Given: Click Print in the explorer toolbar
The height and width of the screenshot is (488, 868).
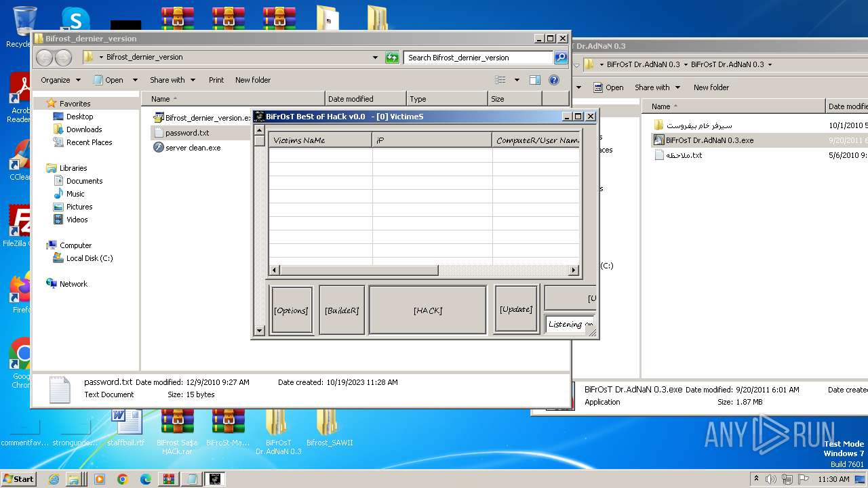Looking at the screenshot, I should click(216, 80).
